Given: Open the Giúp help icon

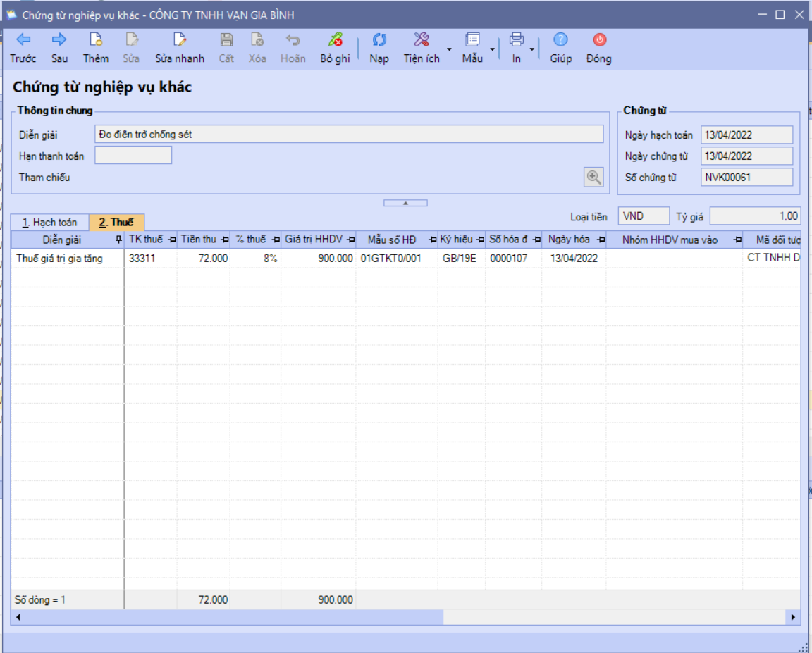Looking at the screenshot, I should (560, 40).
